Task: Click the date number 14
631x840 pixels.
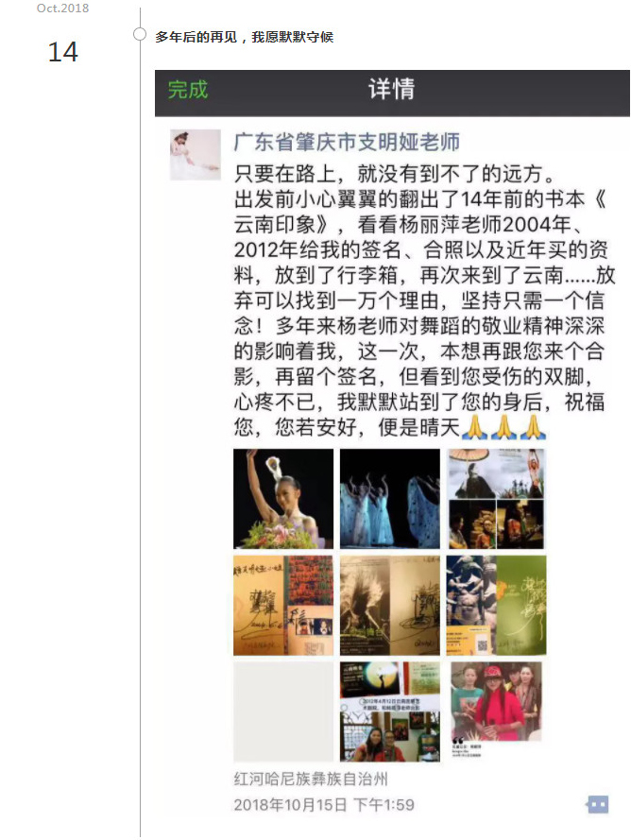Action: click(x=62, y=52)
